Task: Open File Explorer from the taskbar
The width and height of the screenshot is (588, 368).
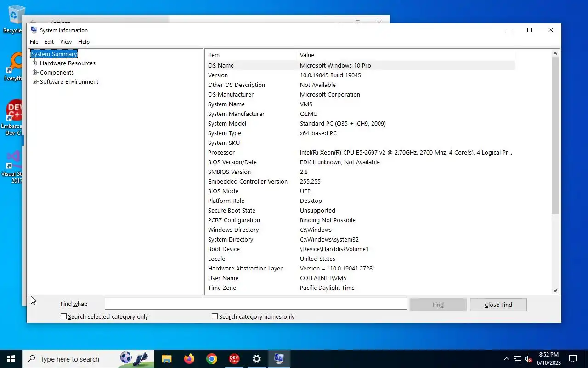Action: [x=166, y=359]
